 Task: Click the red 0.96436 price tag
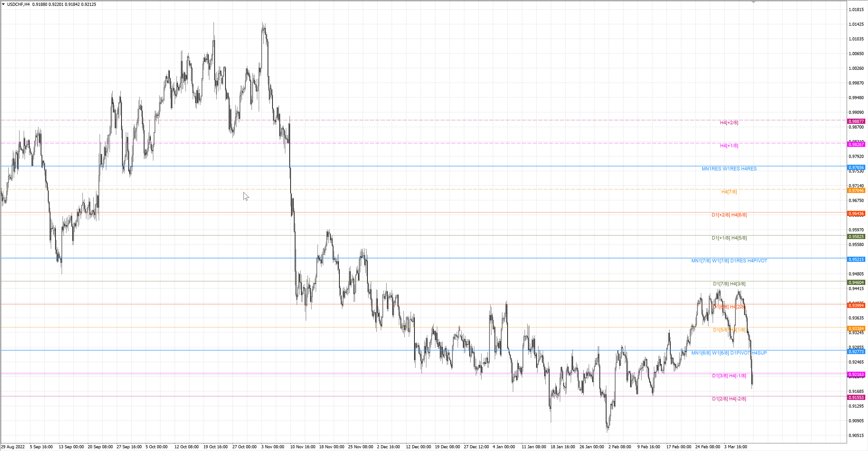click(856, 214)
